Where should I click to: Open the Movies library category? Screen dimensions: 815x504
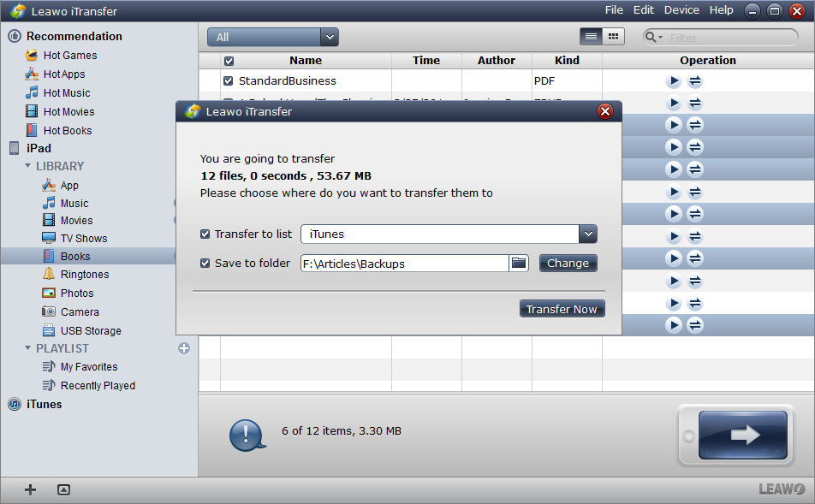(68, 221)
